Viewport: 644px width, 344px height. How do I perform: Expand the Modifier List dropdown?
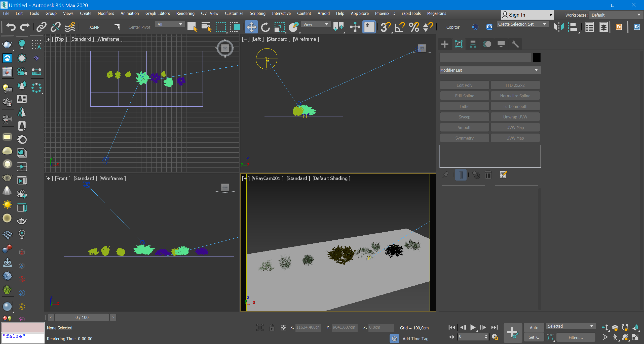(490, 70)
